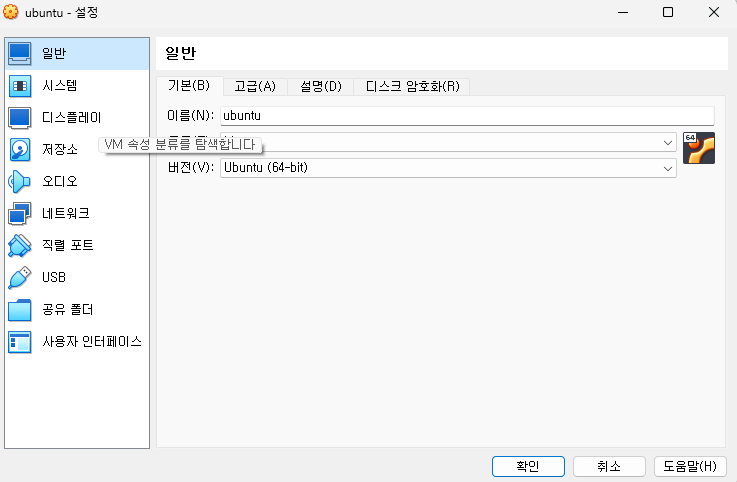Open the 저장소 disk icon
The width and height of the screenshot is (737, 482).
point(20,150)
